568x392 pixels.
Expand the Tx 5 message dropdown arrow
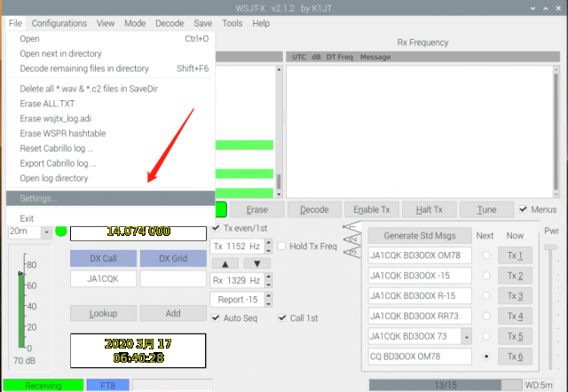466,336
